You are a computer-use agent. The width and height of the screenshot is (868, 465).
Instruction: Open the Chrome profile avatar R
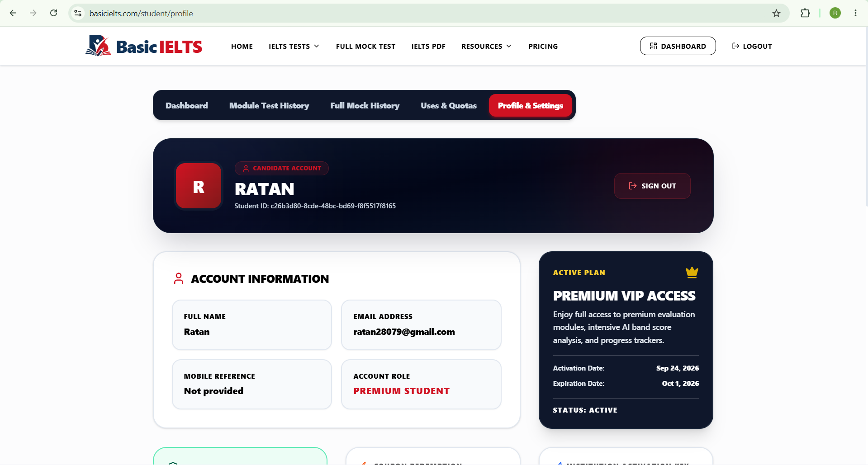[835, 13]
